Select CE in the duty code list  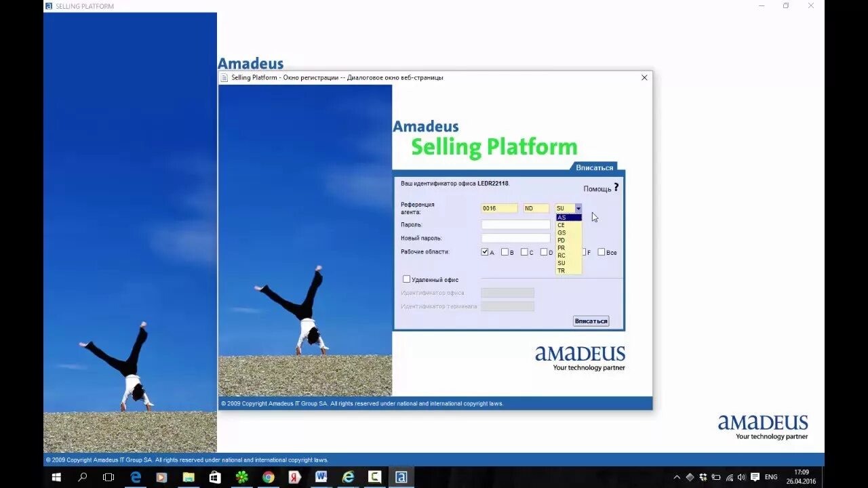pyautogui.click(x=568, y=225)
